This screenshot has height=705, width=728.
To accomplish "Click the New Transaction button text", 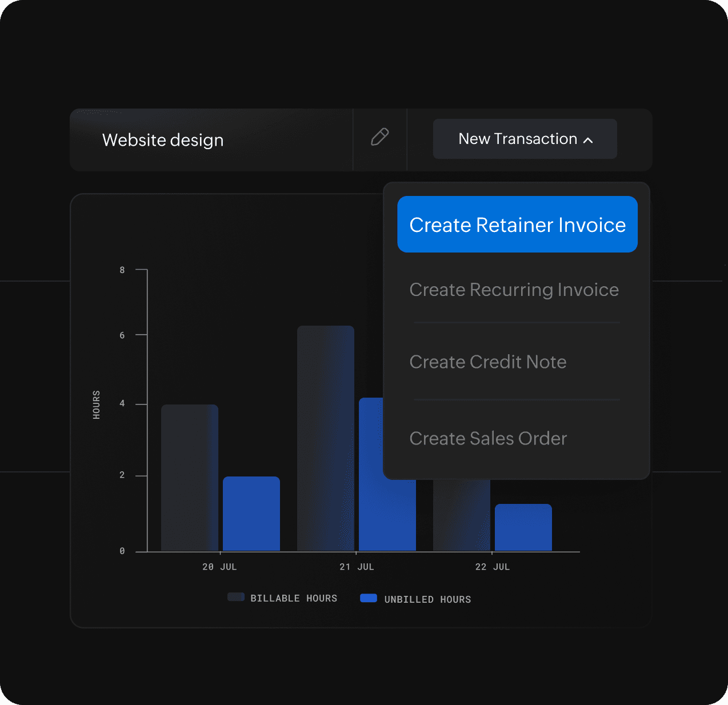I will point(517,139).
